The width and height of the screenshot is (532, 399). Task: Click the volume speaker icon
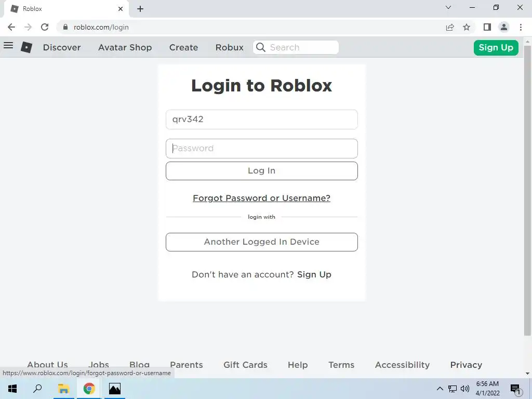464,389
